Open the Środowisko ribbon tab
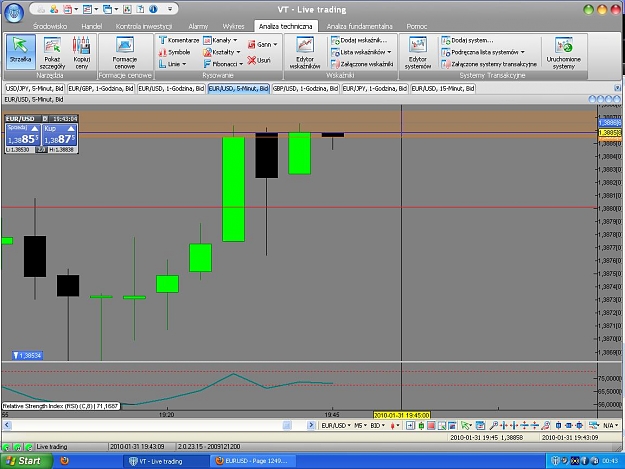625x469 pixels. click(x=50, y=26)
